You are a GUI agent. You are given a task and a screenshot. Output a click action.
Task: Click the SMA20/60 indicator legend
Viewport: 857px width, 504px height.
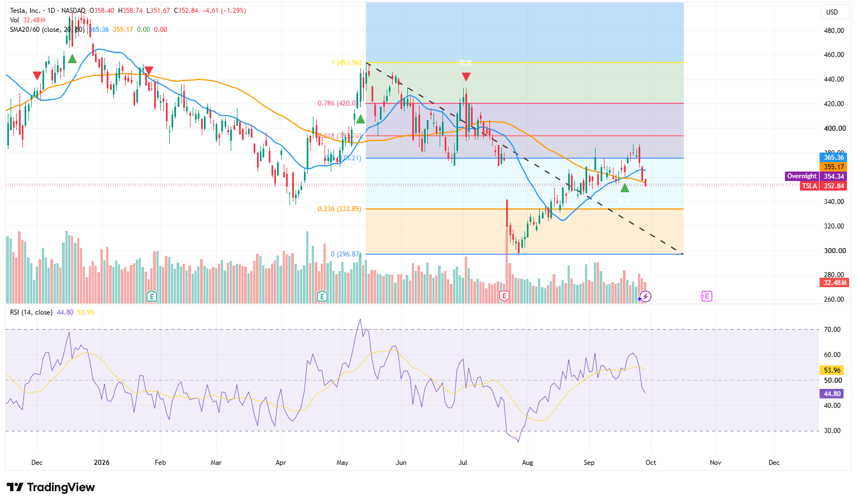pos(47,30)
